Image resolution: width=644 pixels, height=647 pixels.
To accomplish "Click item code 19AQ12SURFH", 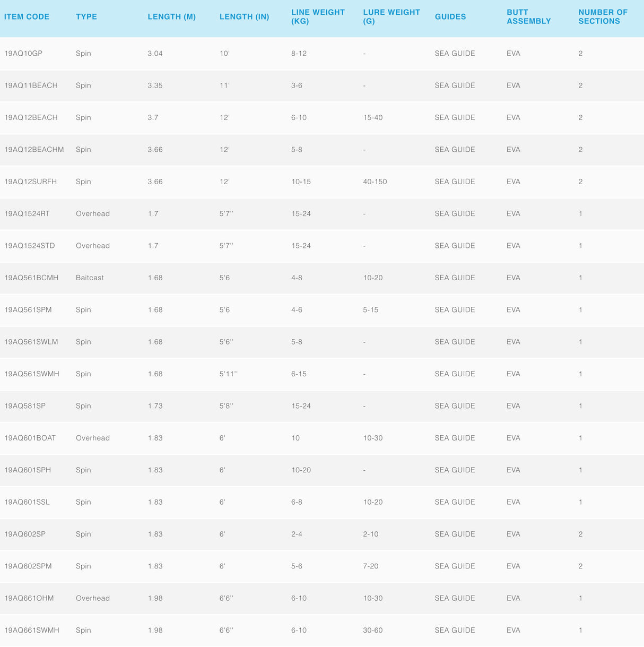I will [x=30, y=182].
